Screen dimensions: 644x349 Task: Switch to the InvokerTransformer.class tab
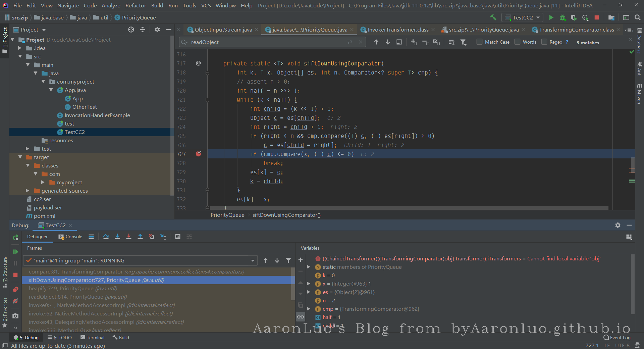398,30
